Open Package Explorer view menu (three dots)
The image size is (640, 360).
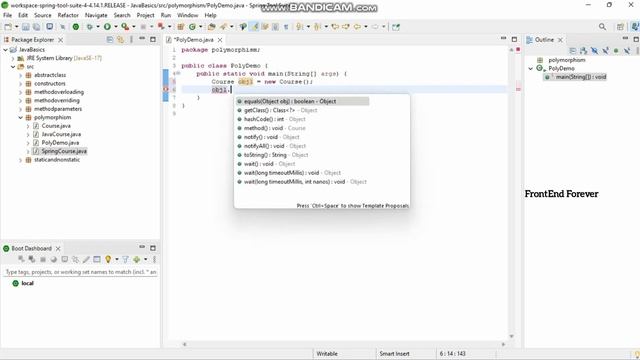131,40
